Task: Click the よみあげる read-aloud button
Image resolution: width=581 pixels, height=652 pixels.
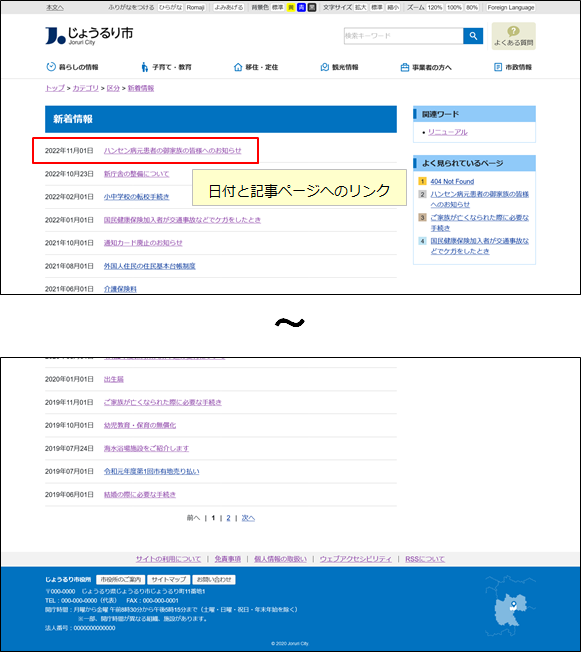Action: tap(229, 7)
